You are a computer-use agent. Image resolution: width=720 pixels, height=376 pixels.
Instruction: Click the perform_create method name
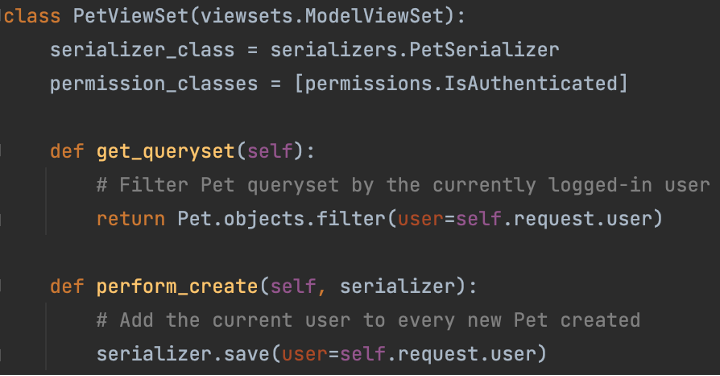[x=177, y=287]
